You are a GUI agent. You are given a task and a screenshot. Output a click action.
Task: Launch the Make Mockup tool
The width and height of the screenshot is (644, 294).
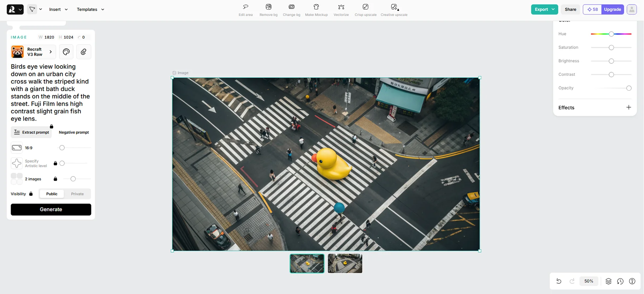(316, 10)
